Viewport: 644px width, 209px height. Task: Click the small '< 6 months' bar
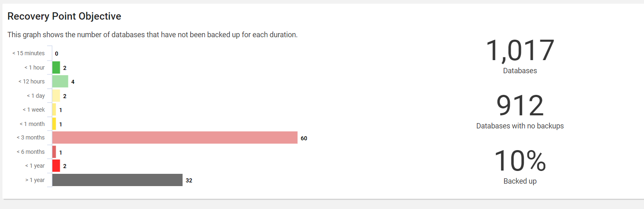(54, 152)
